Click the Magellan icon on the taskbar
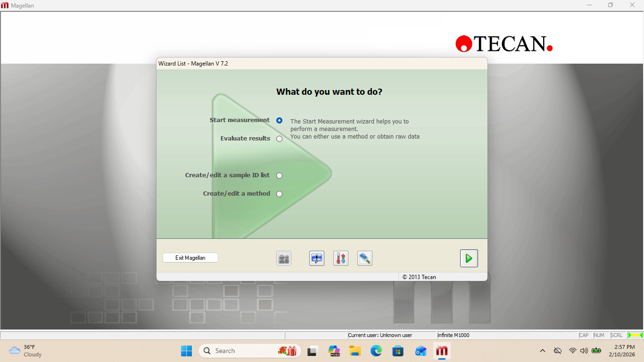644x362 pixels. 442,351
